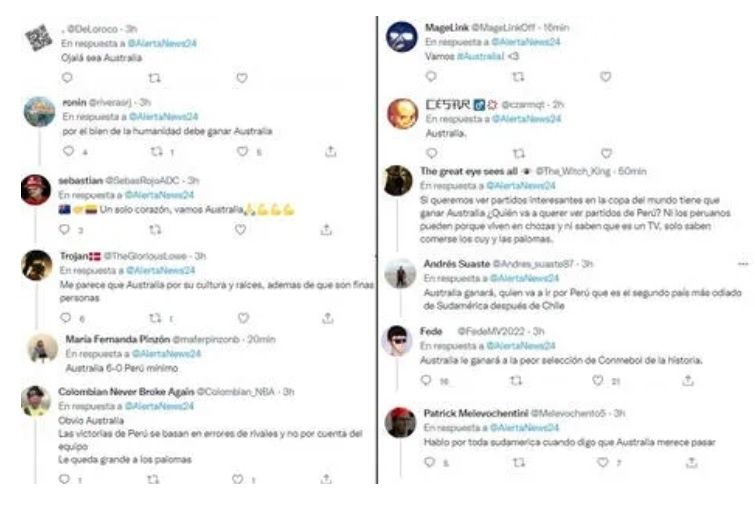Open more options on Andrés Suaste's tweet
The width and height of the screenshot is (755, 508).
click(742, 263)
